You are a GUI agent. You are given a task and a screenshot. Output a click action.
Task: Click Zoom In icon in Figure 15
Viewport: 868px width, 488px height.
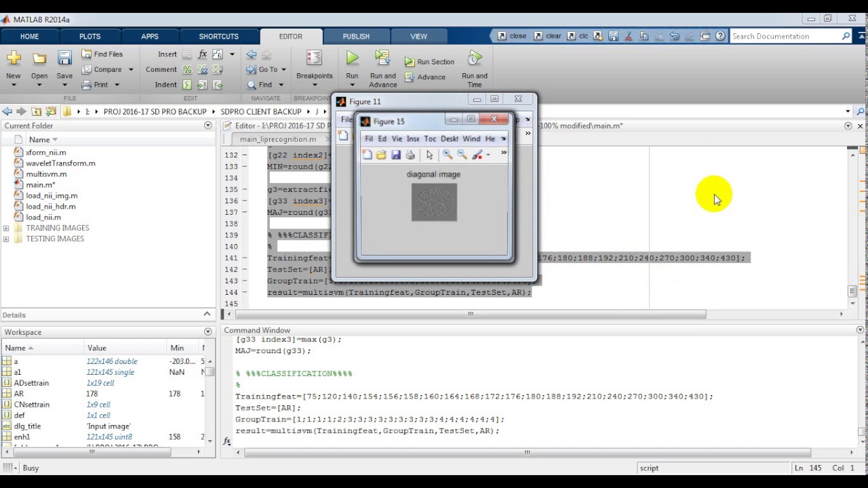[x=448, y=155]
